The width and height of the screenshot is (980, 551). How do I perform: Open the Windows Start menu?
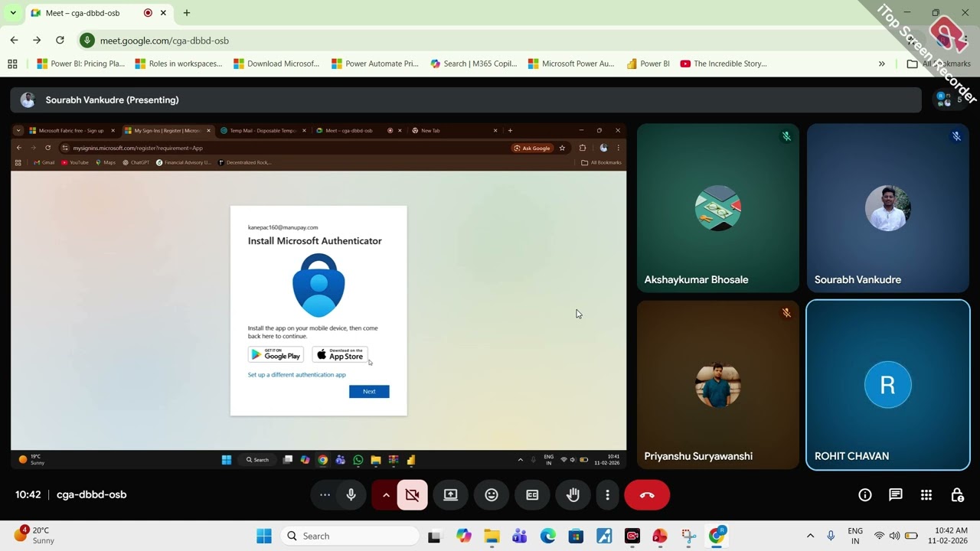264,536
